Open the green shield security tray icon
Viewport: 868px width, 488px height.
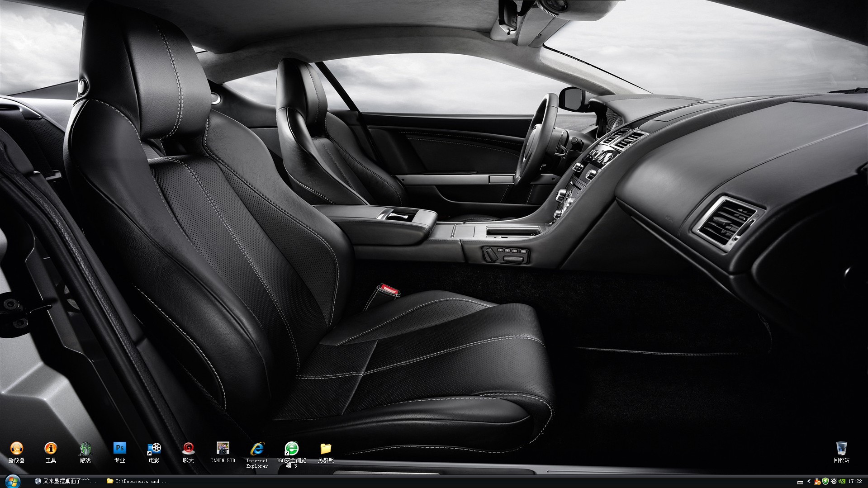coord(825,481)
